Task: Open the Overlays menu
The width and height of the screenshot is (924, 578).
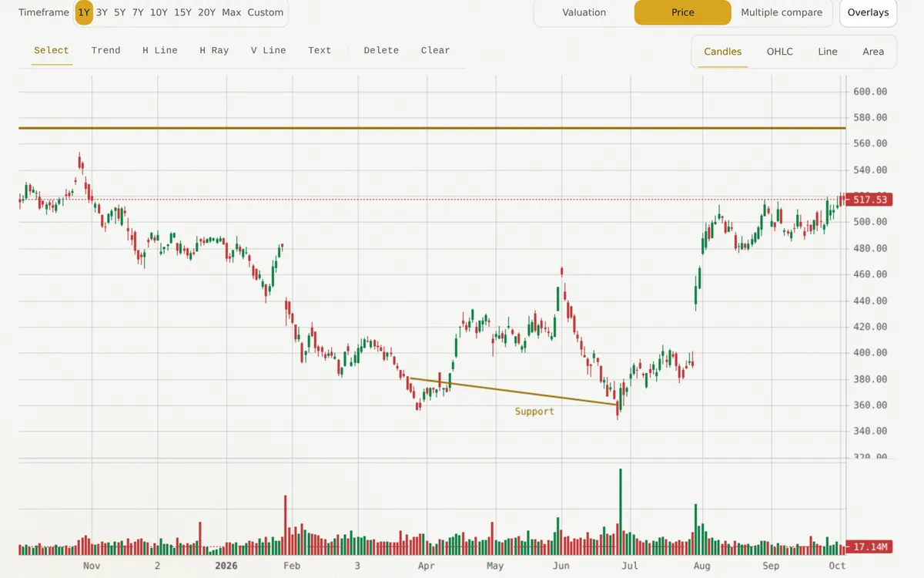Action: point(868,12)
